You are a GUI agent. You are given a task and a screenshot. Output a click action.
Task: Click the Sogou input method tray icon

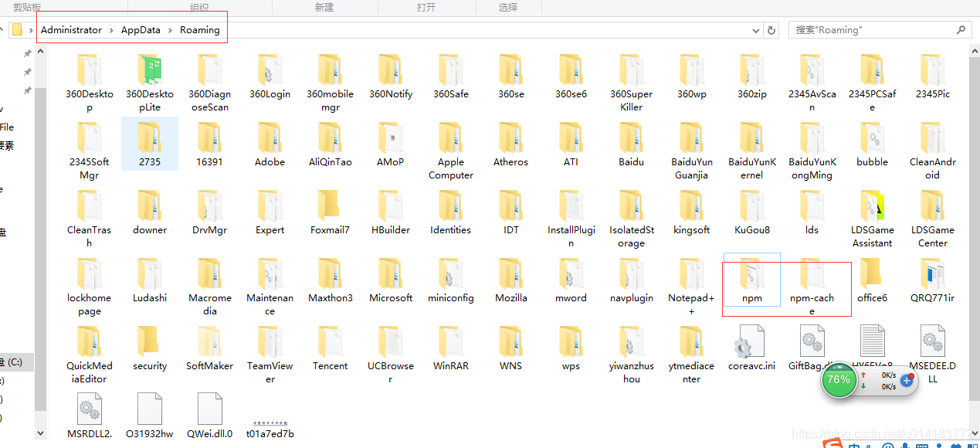click(832, 443)
